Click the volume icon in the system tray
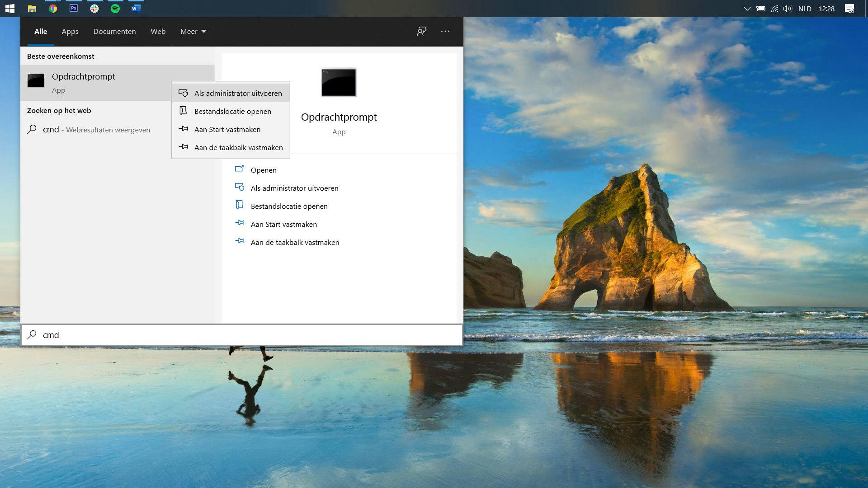 click(788, 9)
